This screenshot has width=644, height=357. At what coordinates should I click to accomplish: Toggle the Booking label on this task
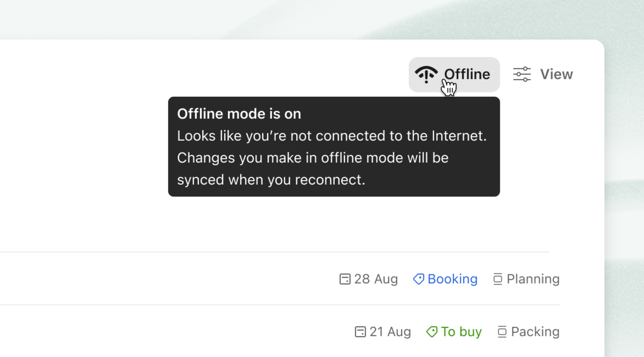point(453,279)
